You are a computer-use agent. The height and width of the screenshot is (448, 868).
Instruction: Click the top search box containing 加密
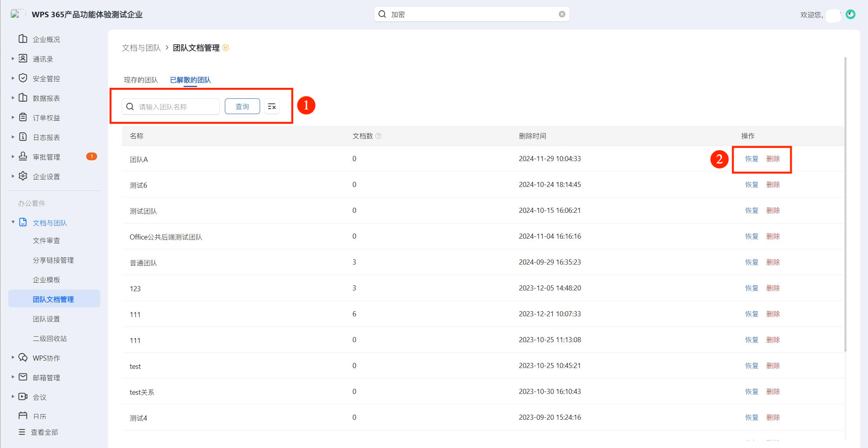point(472,14)
